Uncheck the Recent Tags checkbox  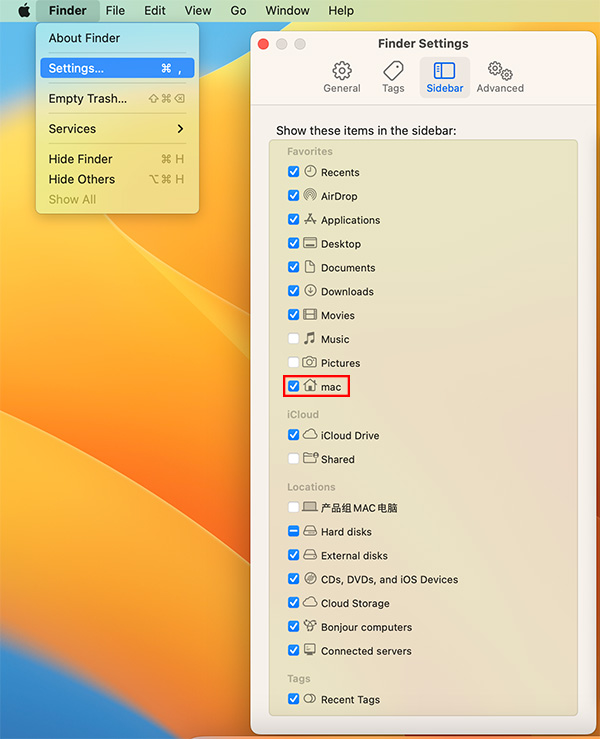coord(293,699)
